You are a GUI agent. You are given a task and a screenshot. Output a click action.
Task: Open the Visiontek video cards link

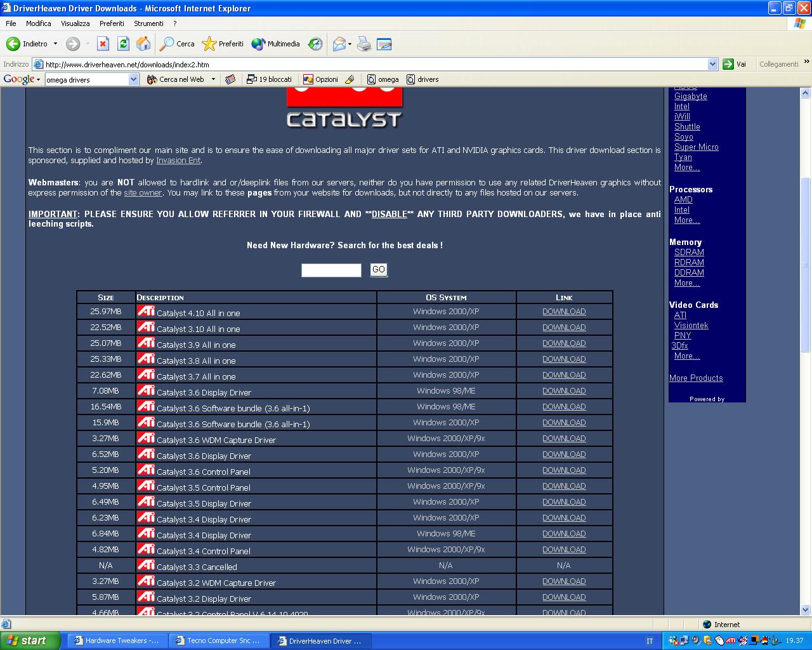point(691,326)
